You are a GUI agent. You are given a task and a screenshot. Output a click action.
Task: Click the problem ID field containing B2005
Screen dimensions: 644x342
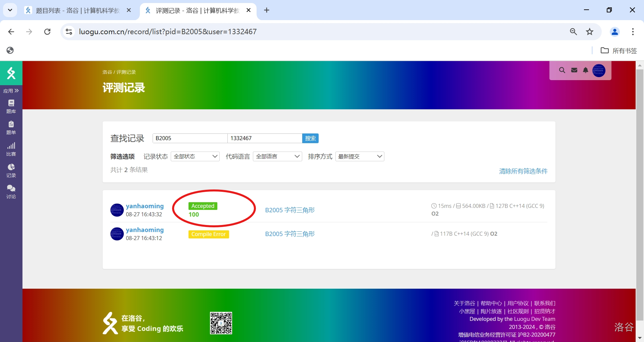click(190, 138)
